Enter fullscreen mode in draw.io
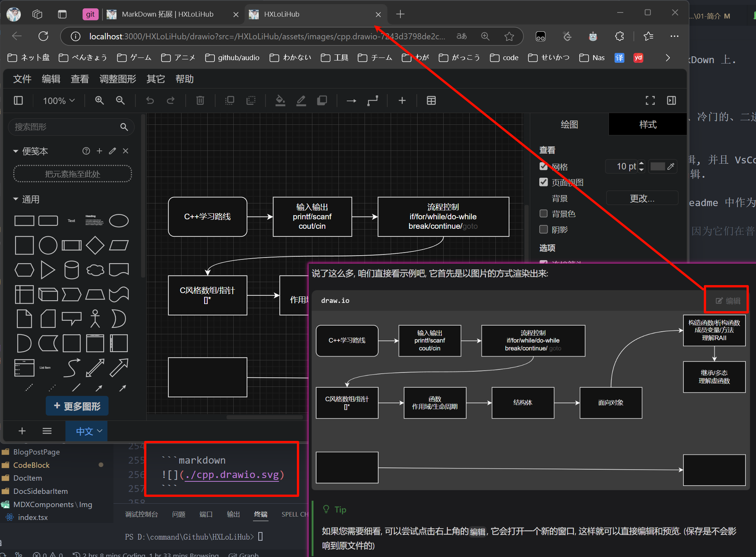This screenshot has height=557, width=756. [650, 101]
